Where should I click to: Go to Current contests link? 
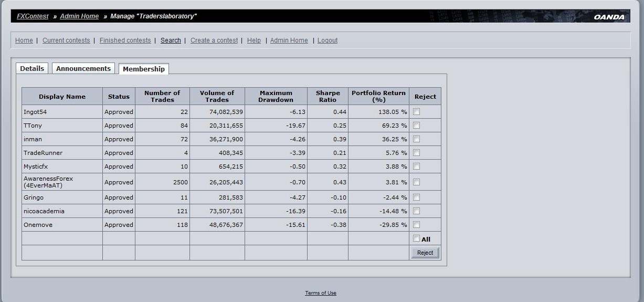click(66, 40)
